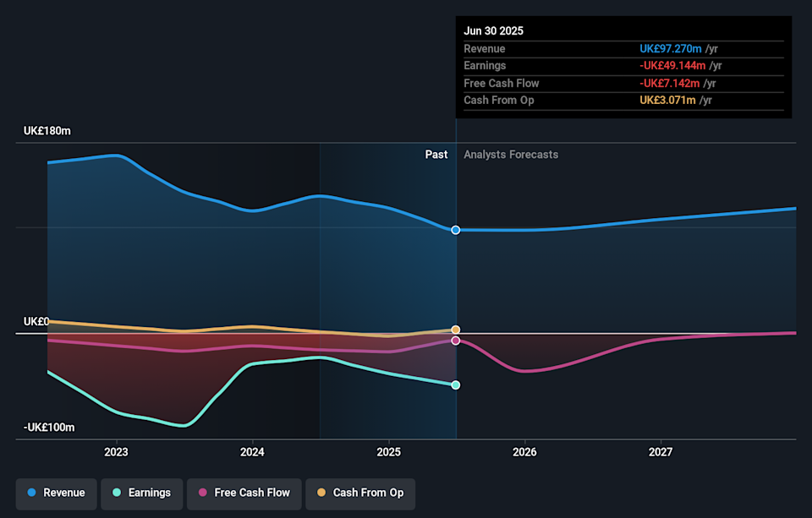Toggle the Earnings legend series
The width and height of the screenshot is (812, 518).
pos(142,493)
